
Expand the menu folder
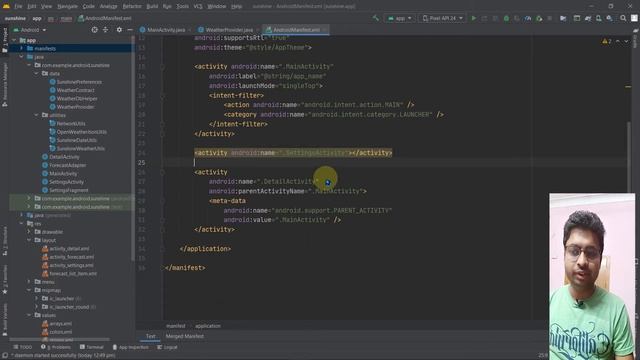click(x=29, y=282)
